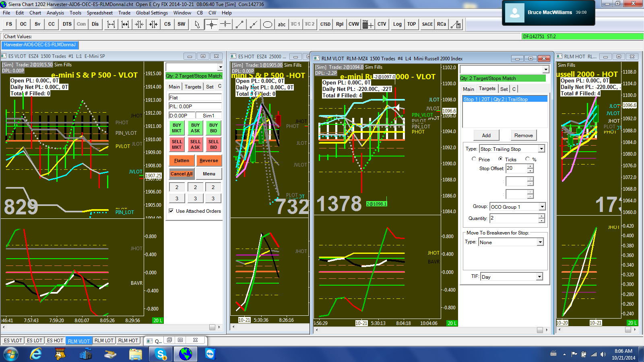Image resolution: width=644 pixels, height=362 pixels.
Task: Increase the Stop Offset stepper value
Action: point(530,166)
